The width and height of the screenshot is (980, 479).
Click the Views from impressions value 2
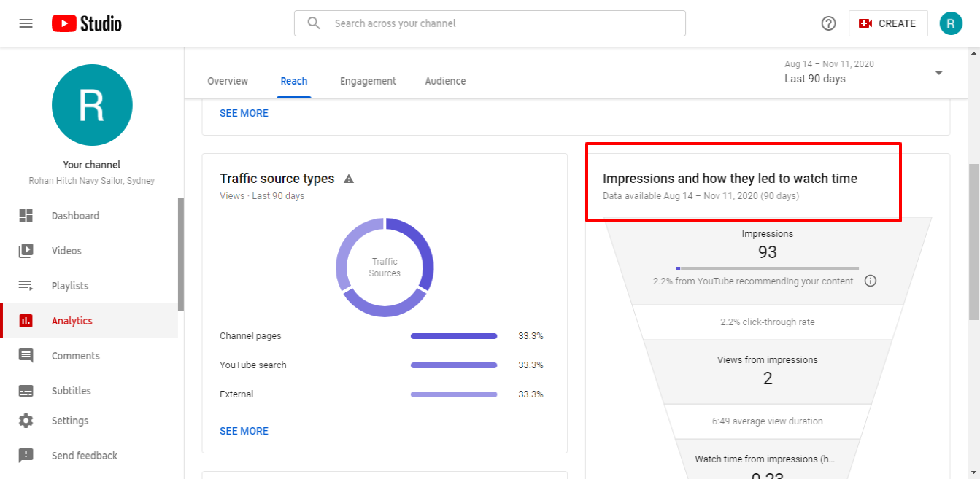(768, 378)
